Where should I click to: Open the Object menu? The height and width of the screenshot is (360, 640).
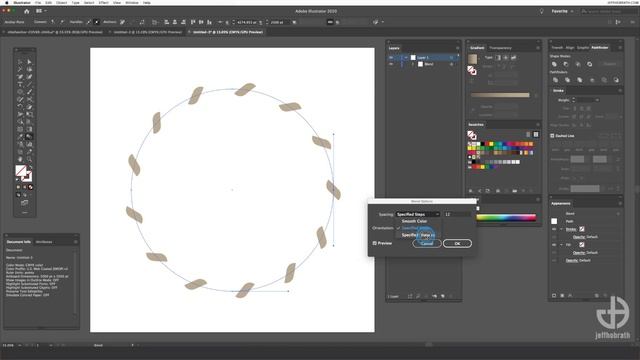click(61, 2)
